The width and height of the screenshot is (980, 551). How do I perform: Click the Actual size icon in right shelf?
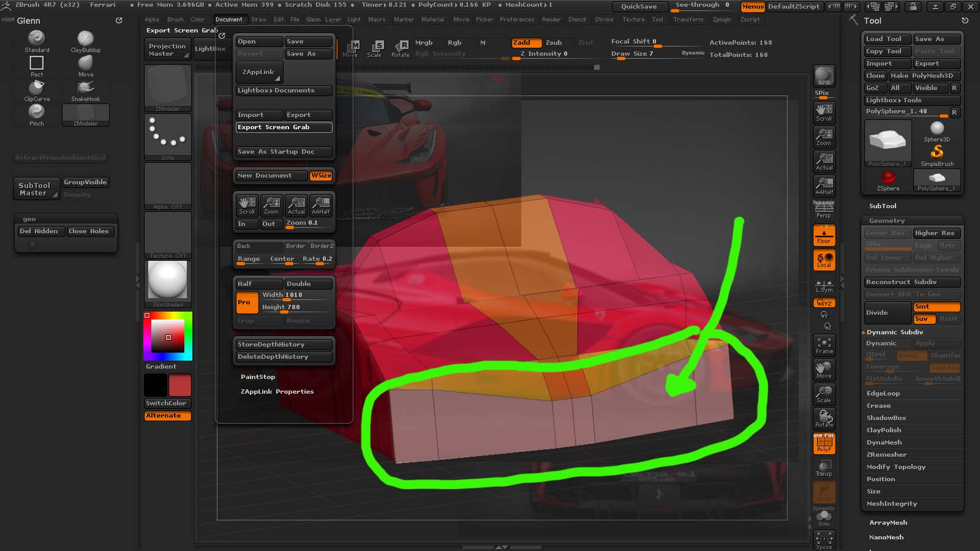[824, 162]
